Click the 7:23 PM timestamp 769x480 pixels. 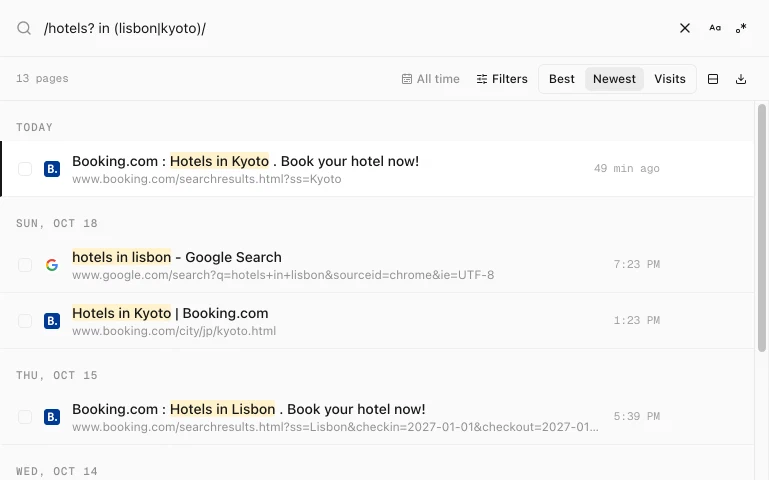point(637,265)
